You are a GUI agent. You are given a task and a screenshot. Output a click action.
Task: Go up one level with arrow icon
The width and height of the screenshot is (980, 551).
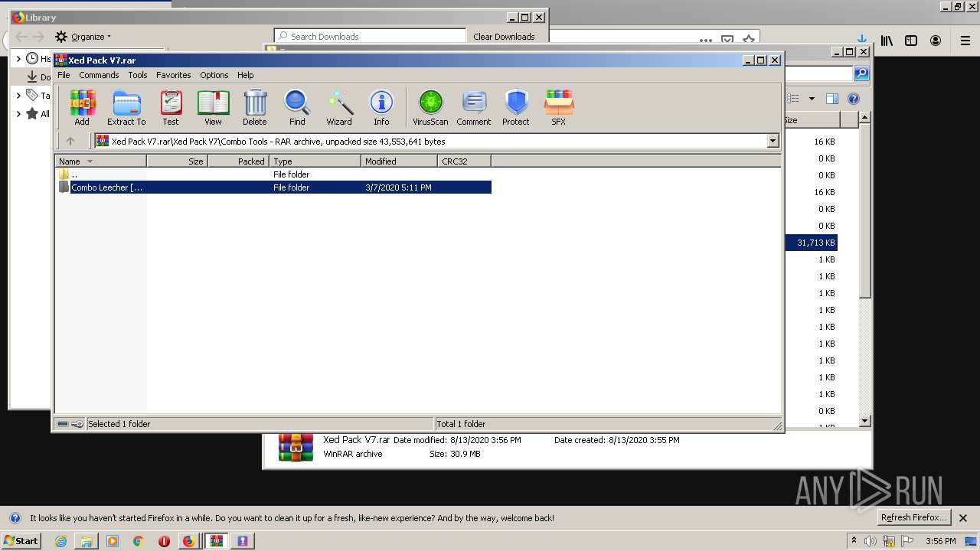click(x=70, y=141)
